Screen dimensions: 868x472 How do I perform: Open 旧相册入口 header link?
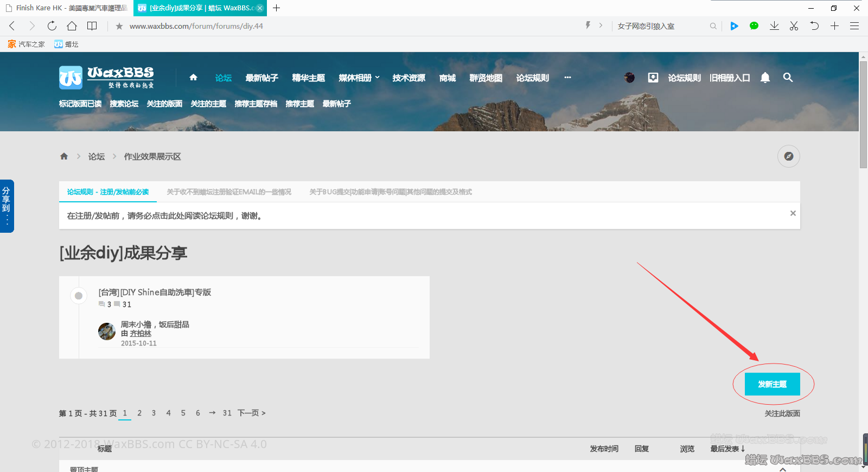coord(730,78)
